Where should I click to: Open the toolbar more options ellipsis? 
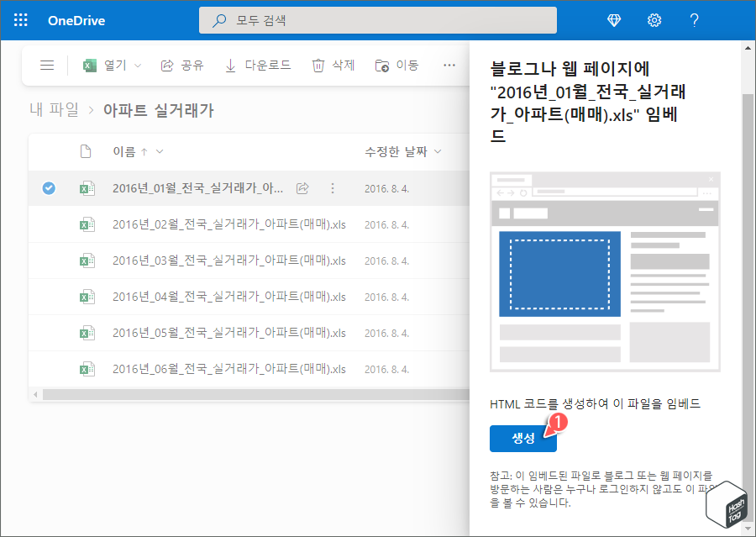coord(449,66)
